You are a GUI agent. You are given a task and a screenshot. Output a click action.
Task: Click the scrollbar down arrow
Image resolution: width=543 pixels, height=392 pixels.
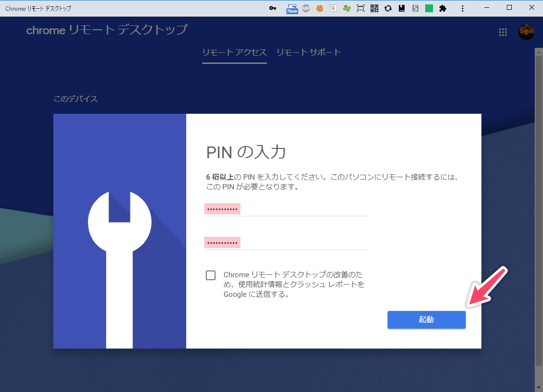pos(539,388)
